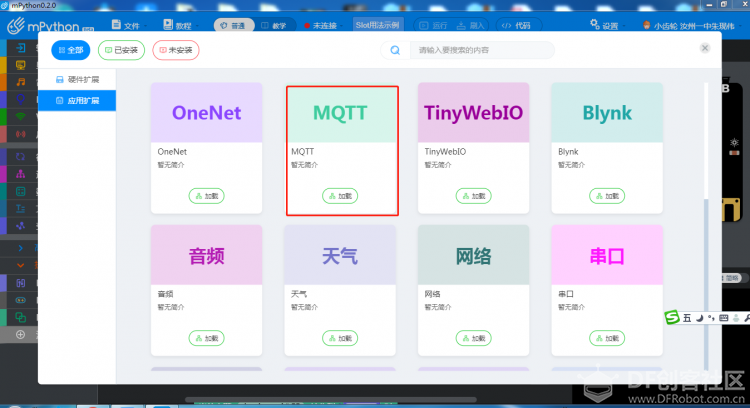Viewport: 750px width, 408px height.
Task: Click the input category icon in the left sidebar
Action: [21, 48]
